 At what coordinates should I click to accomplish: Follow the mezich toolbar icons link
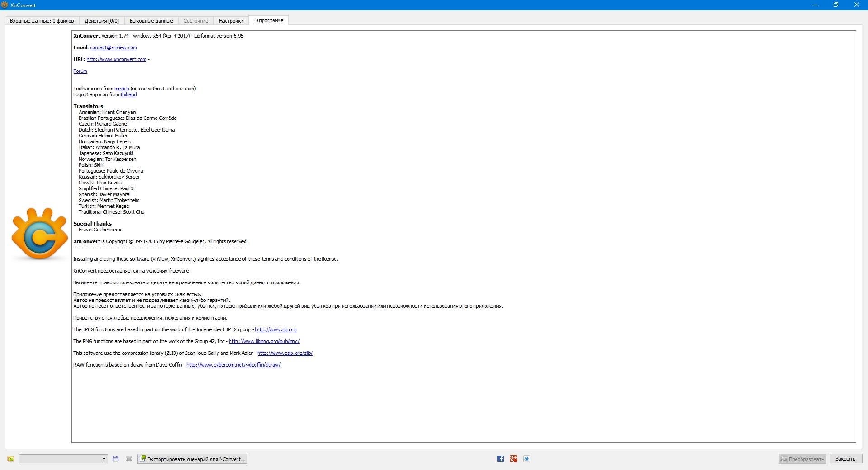[122, 89]
